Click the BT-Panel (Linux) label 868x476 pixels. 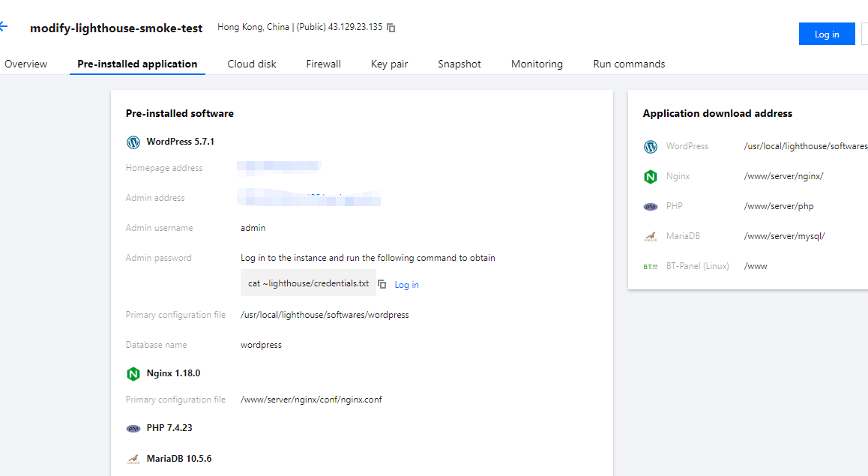coord(698,266)
